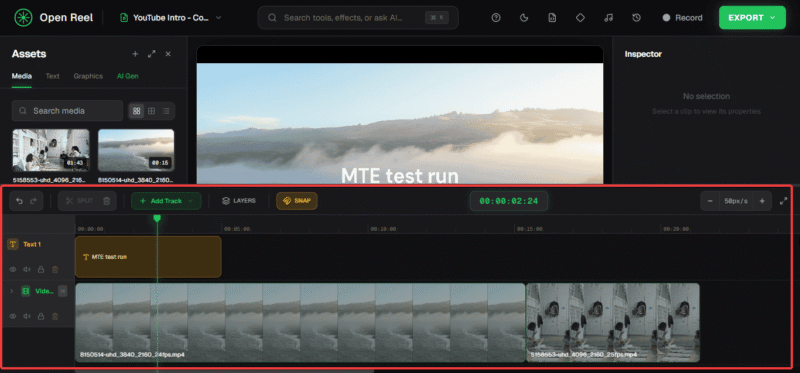The width and height of the screenshot is (800, 373).
Task: Redo the last timeline action
Action: click(x=33, y=201)
